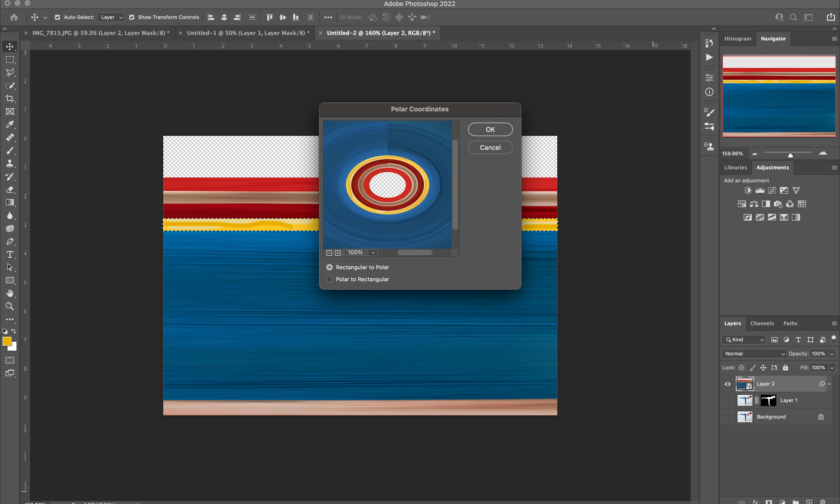Select the Move tool in toolbar
840x504 pixels.
coord(9,45)
